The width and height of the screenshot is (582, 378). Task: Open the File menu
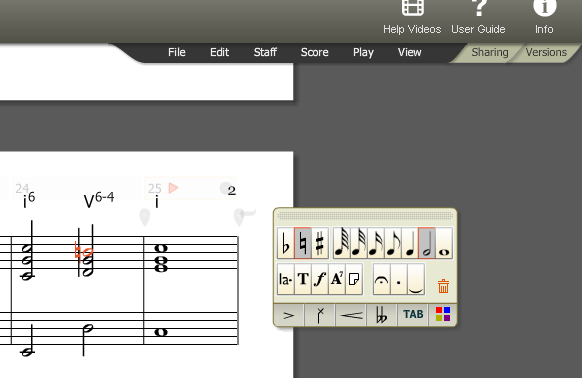[177, 52]
